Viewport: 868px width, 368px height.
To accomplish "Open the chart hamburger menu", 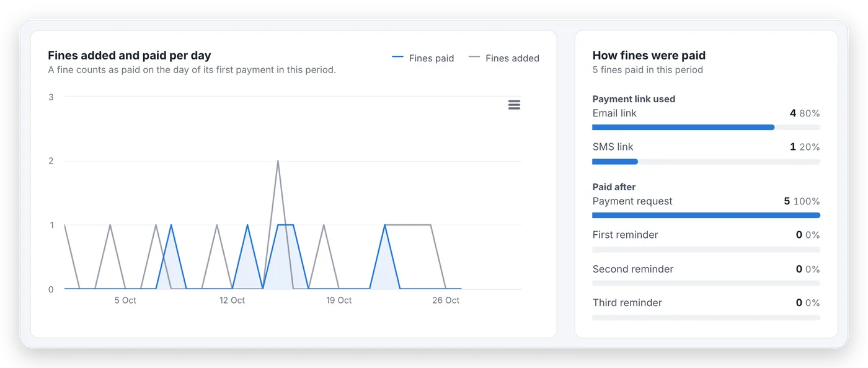I will (x=514, y=105).
